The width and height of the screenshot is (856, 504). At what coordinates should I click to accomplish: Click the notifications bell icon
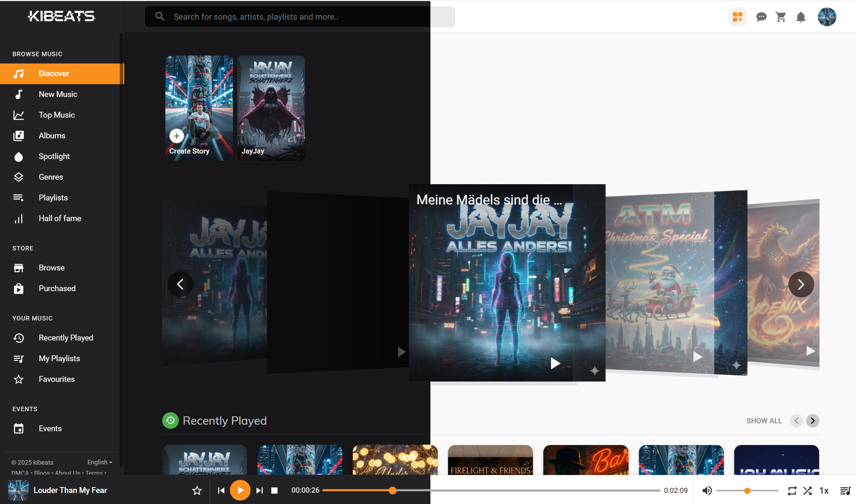point(801,17)
